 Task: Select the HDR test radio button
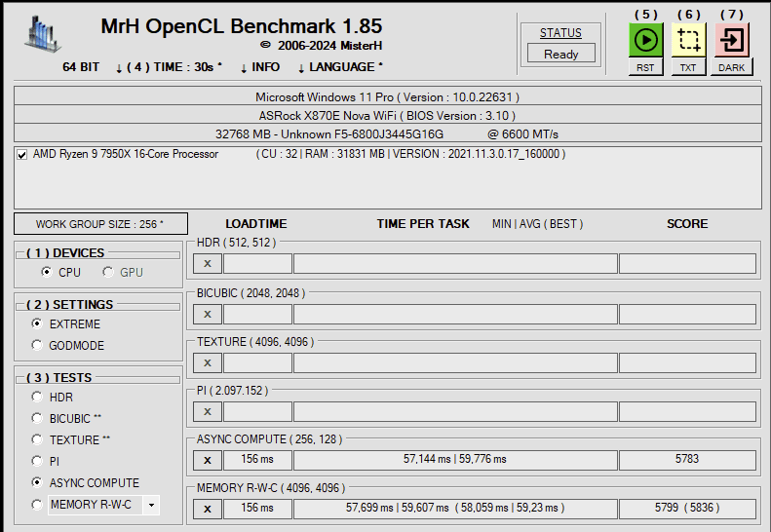pyautogui.click(x=37, y=397)
